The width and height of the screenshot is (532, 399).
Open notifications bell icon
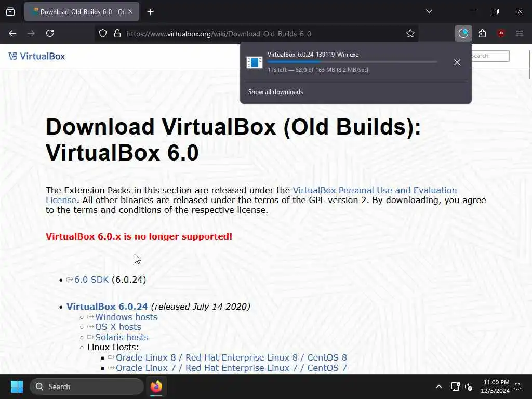point(518,387)
